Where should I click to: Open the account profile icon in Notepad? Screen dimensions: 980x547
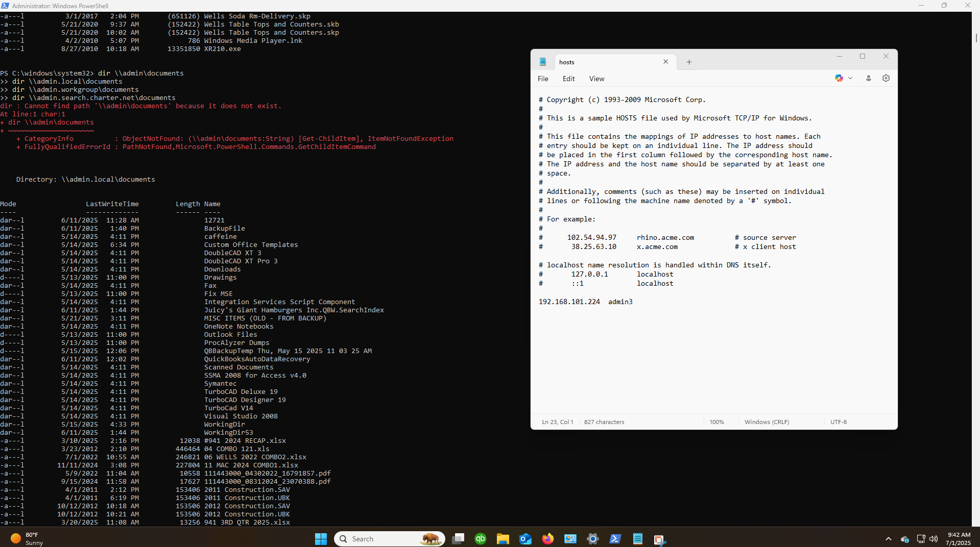(868, 78)
